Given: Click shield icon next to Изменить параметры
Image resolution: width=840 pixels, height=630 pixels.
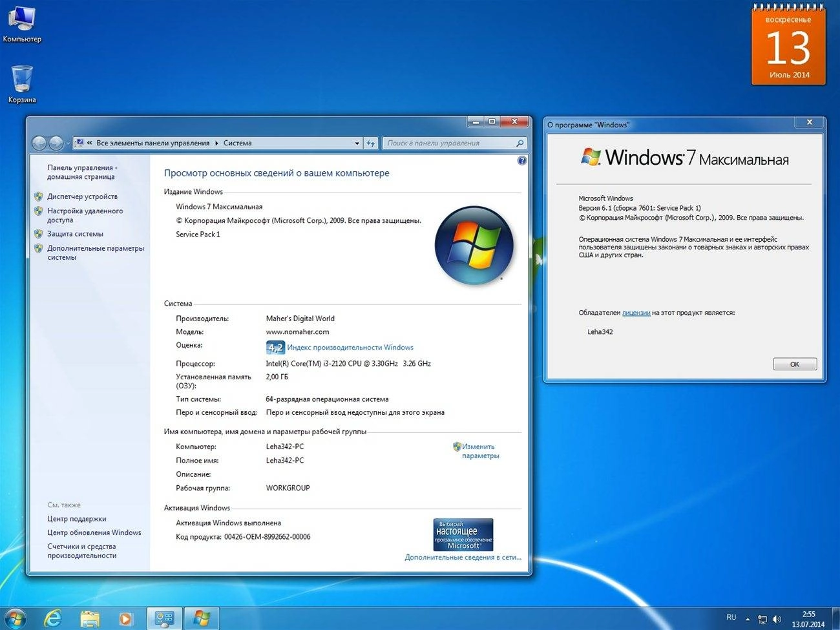Looking at the screenshot, I should (x=457, y=446).
